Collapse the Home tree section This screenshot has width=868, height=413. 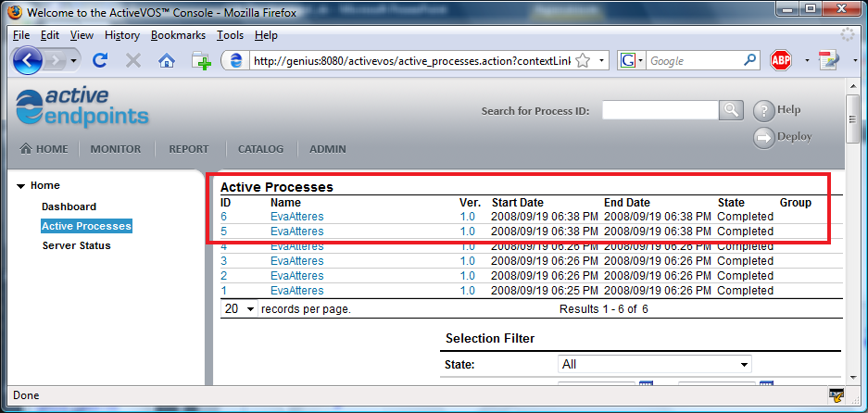(21, 186)
